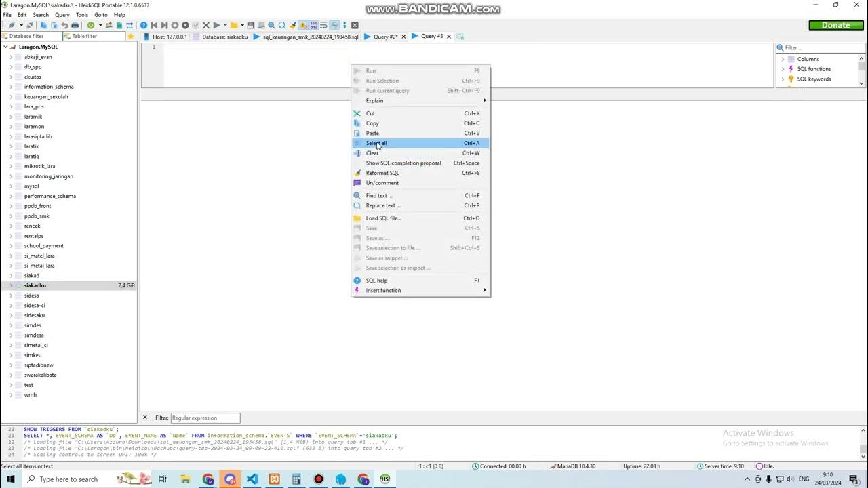This screenshot has height=488, width=868.
Task: Choose Load SQL file in context menu
Action: [x=420, y=218]
